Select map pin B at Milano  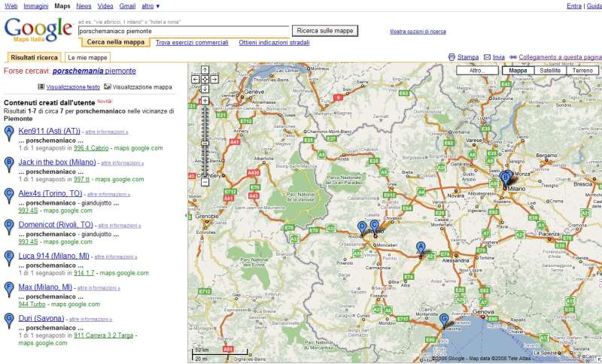pos(506,179)
